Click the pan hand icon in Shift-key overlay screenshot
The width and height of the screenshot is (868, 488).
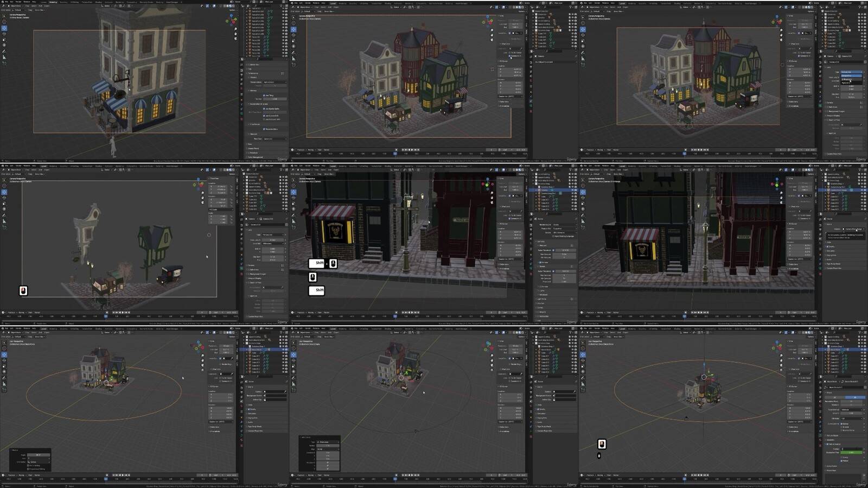coord(492,198)
